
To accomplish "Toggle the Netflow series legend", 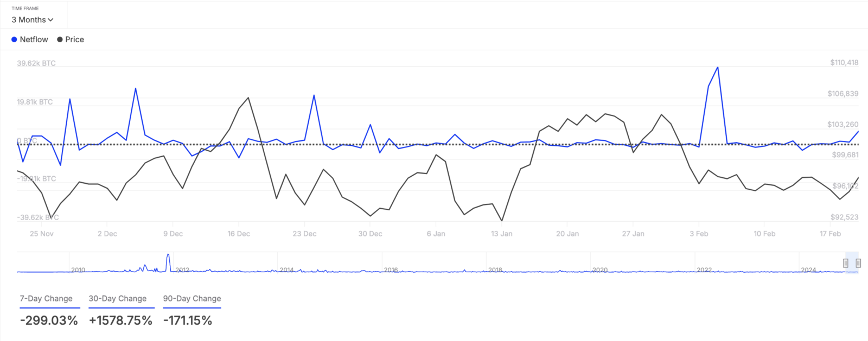I will click(x=30, y=40).
